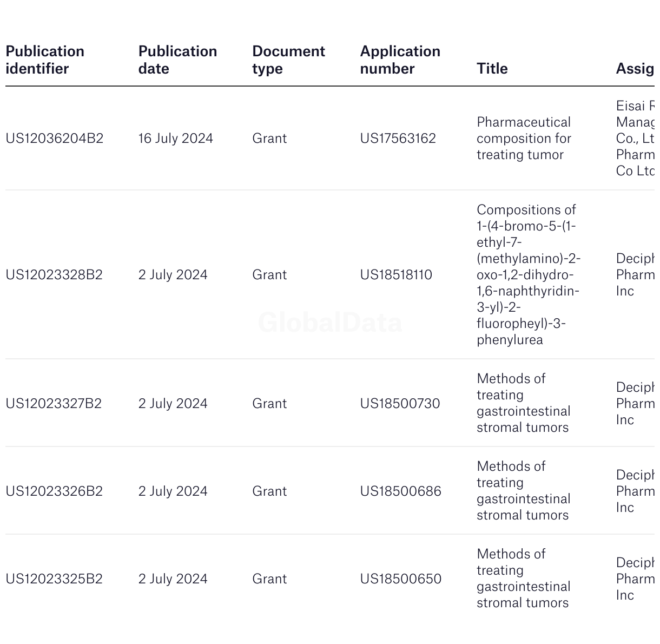Click the GlobalData watermark
This screenshot has width=660, height=644.
pos(330,323)
